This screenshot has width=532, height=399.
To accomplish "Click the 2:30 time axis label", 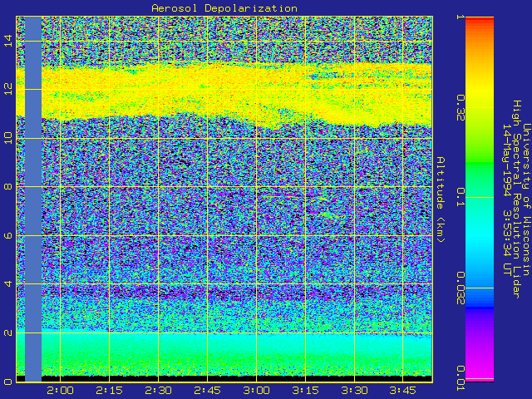I will [158, 390].
